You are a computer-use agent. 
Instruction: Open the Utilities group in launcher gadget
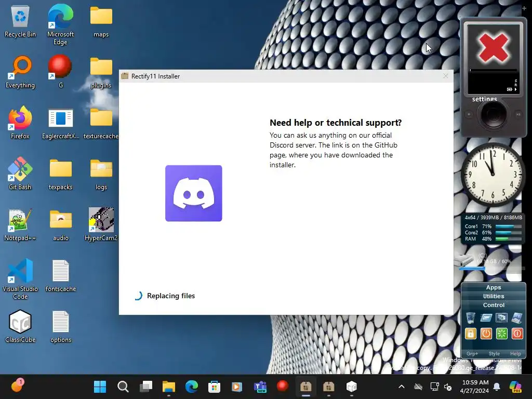coord(494,296)
